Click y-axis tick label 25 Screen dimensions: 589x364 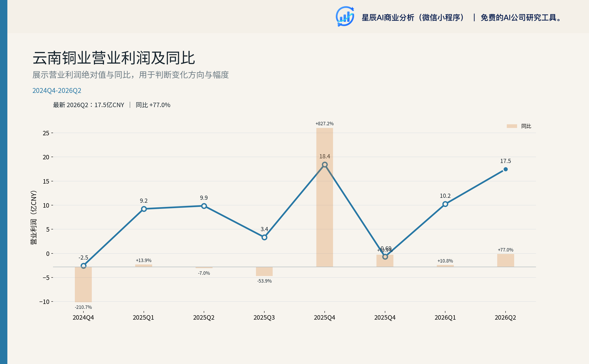[46, 133]
